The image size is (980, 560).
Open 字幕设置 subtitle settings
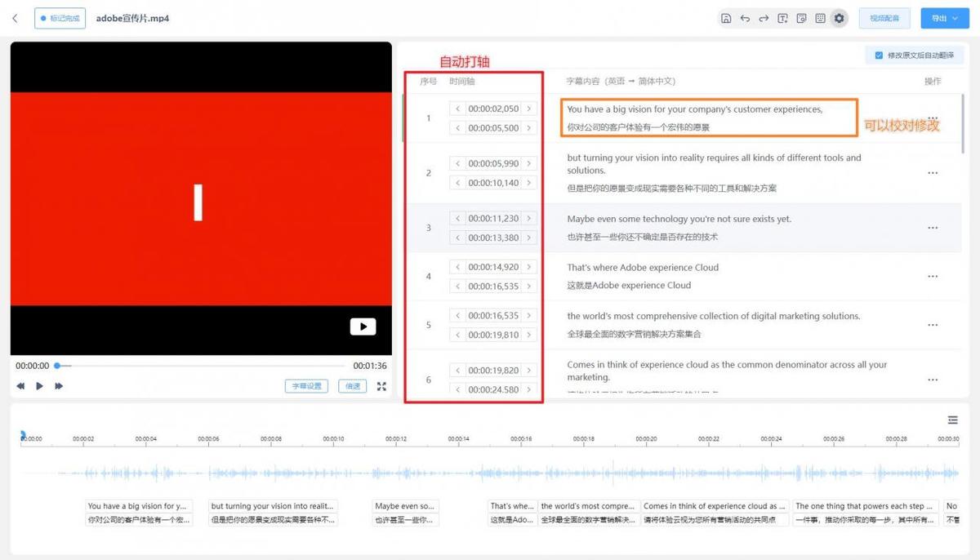click(306, 386)
